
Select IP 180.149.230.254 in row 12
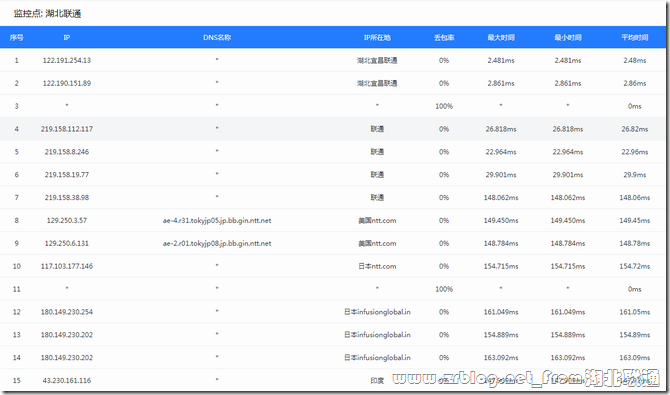[x=67, y=312]
